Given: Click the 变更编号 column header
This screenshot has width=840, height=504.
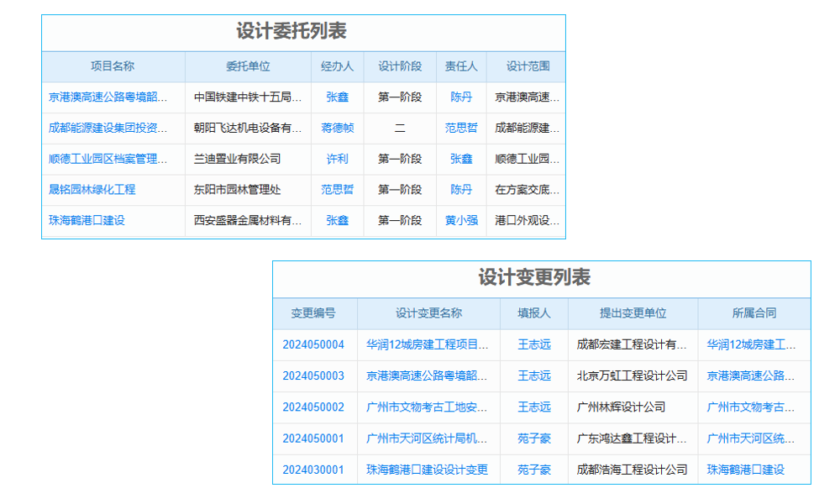Looking at the screenshot, I should 313,313.
